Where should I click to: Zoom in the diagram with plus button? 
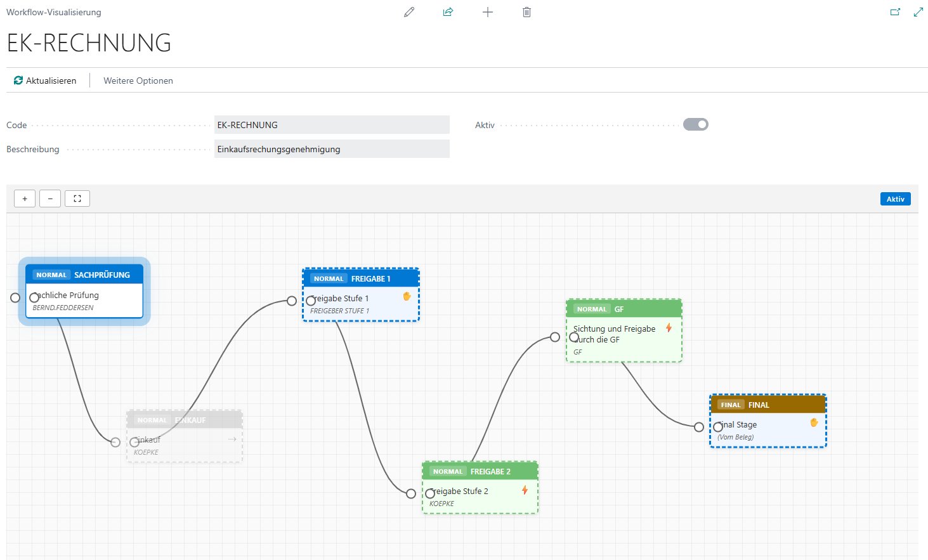pos(25,199)
